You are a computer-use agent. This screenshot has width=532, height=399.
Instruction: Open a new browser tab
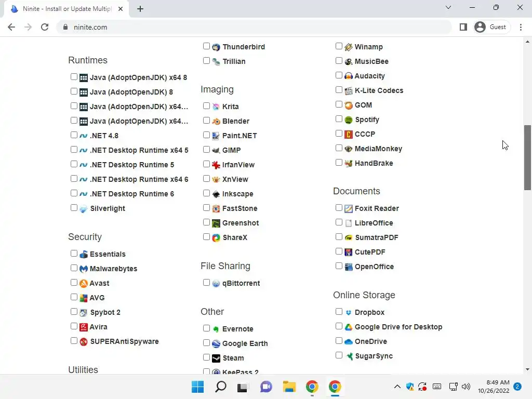point(140,9)
